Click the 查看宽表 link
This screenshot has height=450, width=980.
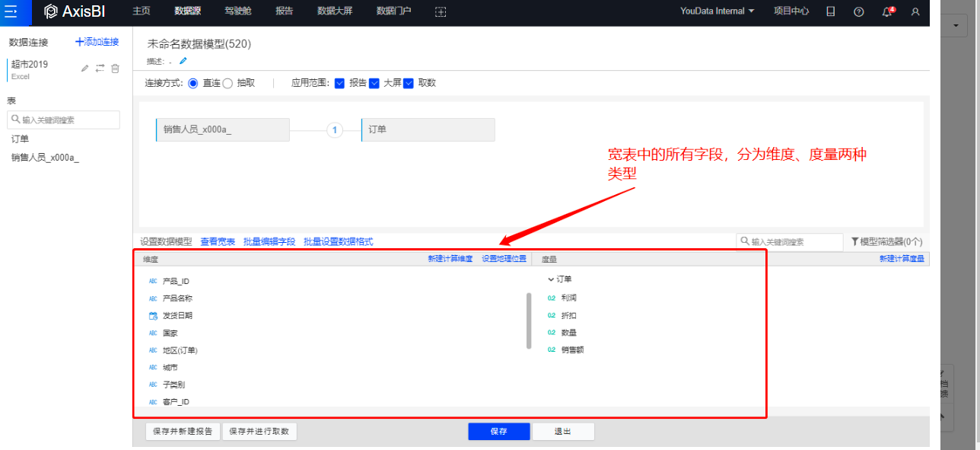218,241
